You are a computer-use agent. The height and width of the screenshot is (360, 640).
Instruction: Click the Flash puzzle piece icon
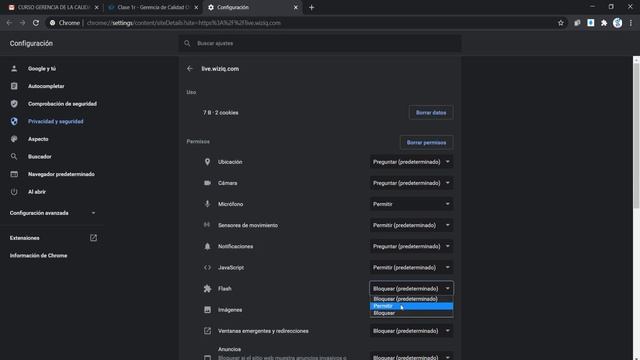tap(207, 289)
